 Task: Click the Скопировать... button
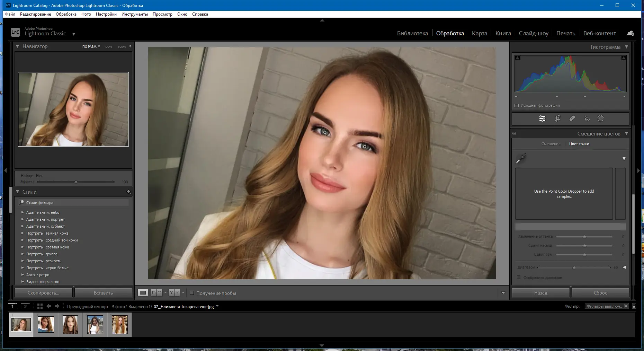click(43, 293)
